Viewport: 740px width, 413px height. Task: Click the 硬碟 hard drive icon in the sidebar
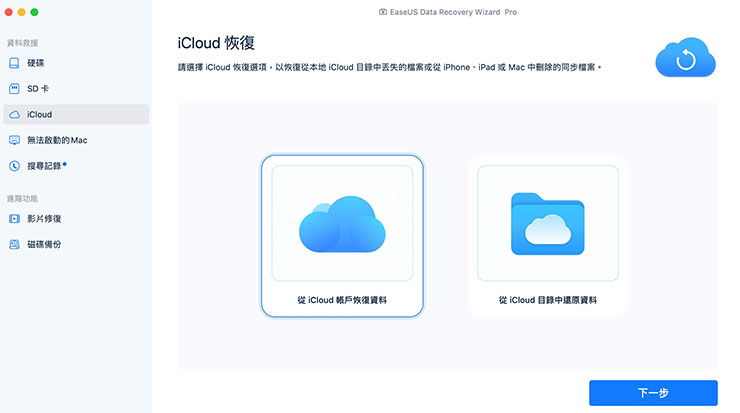click(14, 63)
